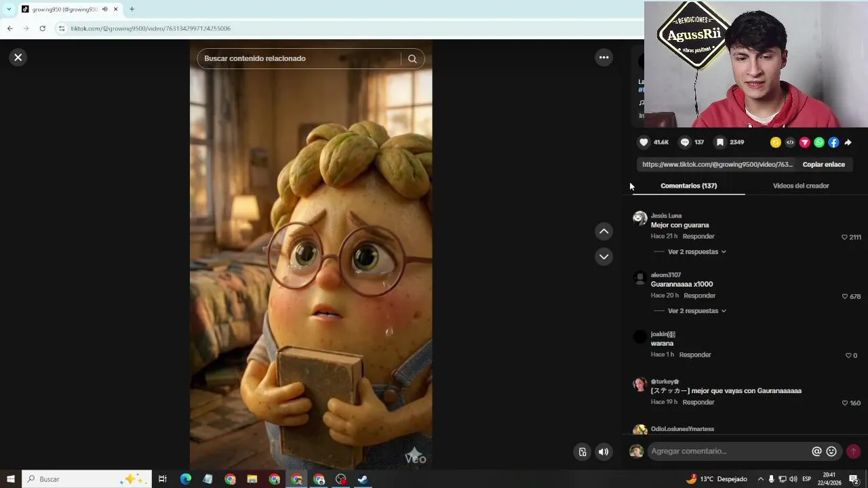Open system volume tray icon

pyautogui.click(x=793, y=479)
